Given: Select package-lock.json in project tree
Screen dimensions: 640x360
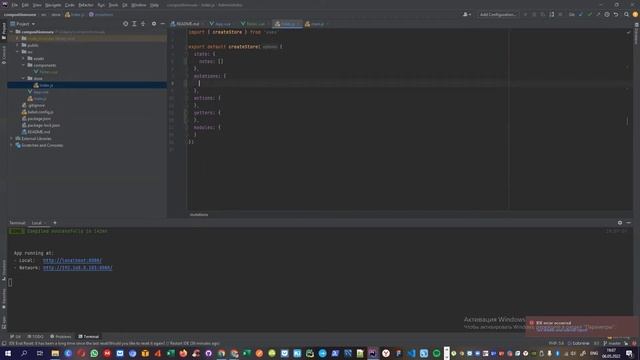Looking at the screenshot, I should [41, 125].
